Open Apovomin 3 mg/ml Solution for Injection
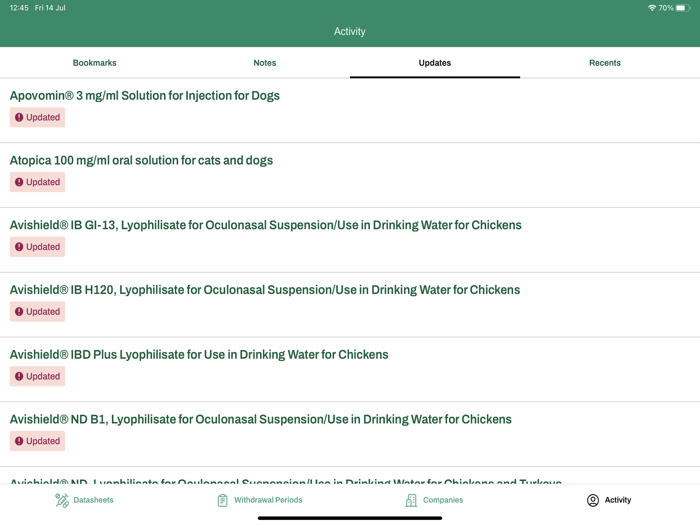700x525 pixels. 145,96
